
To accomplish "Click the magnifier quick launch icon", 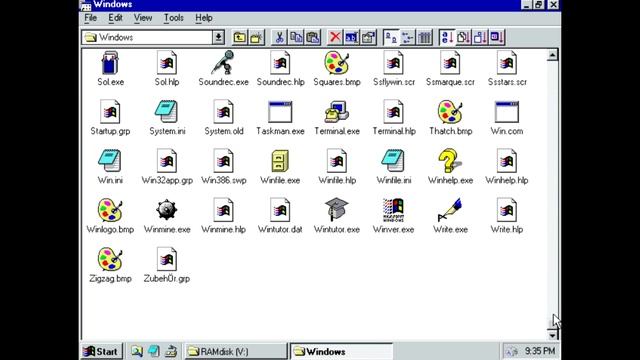I will [137, 351].
